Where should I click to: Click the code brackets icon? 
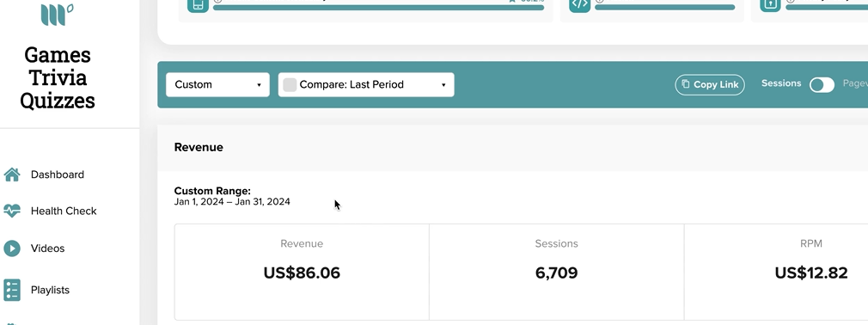[579, 5]
